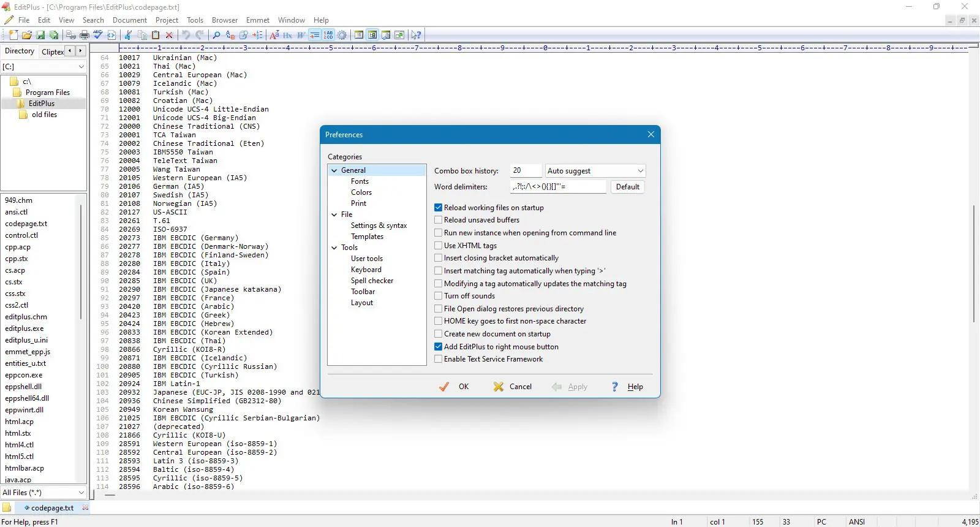Switch to the Cliptext sidebar tab

(52, 51)
